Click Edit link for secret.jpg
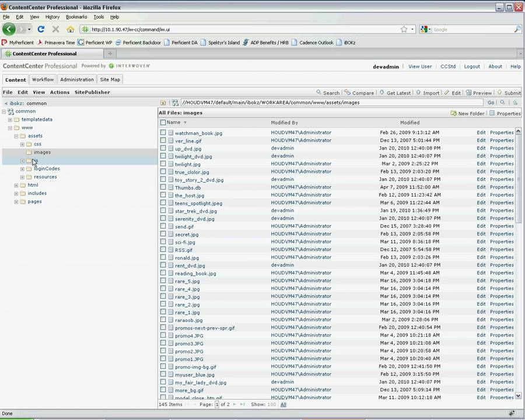The height and width of the screenshot is (420, 525). coord(481,234)
